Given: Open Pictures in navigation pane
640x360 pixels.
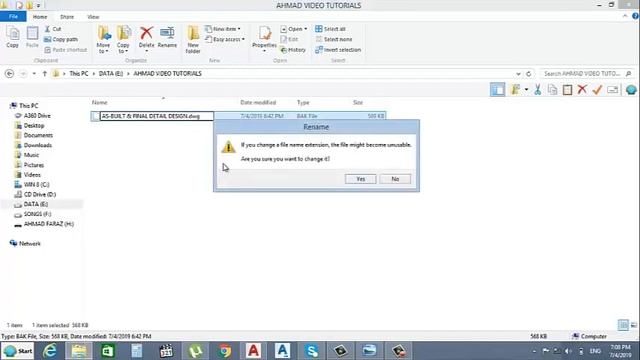Looking at the screenshot, I should pos(33,165).
